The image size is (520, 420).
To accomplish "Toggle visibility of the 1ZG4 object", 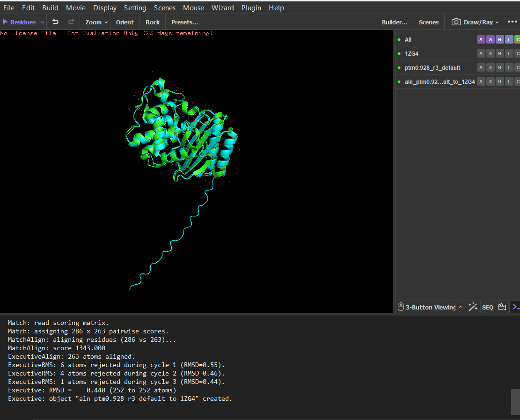I will [399, 54].
